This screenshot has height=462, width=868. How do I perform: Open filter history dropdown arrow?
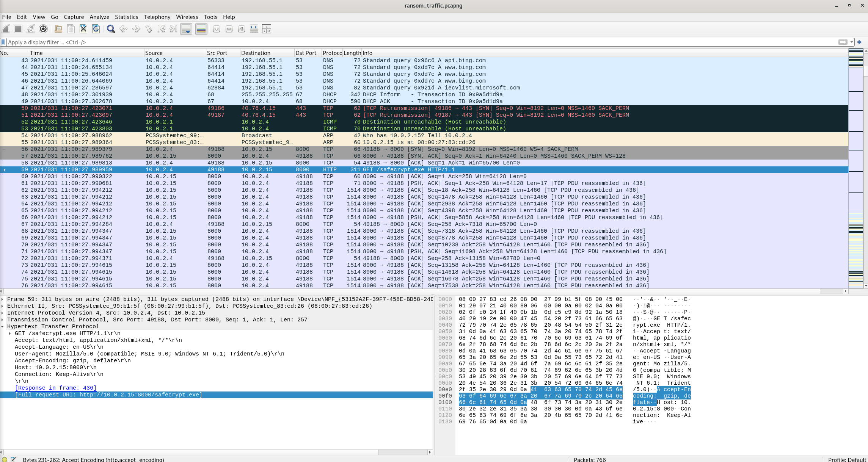click(852, 42)
